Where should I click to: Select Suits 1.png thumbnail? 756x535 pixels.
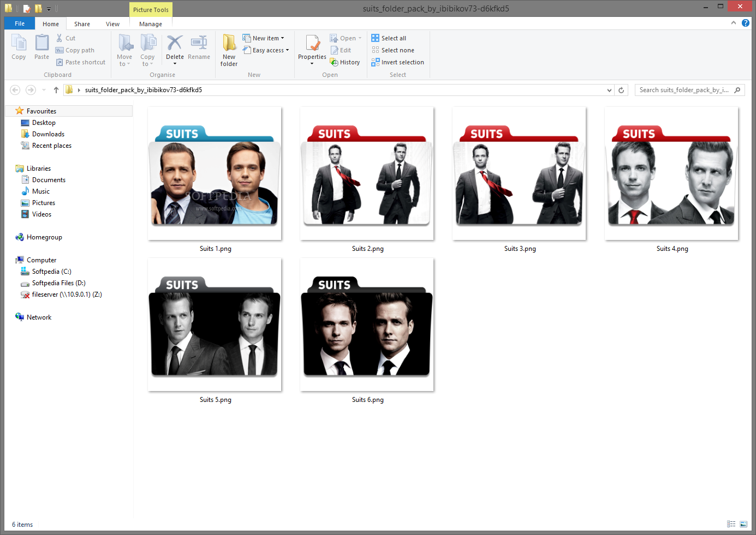pos(215,173)
